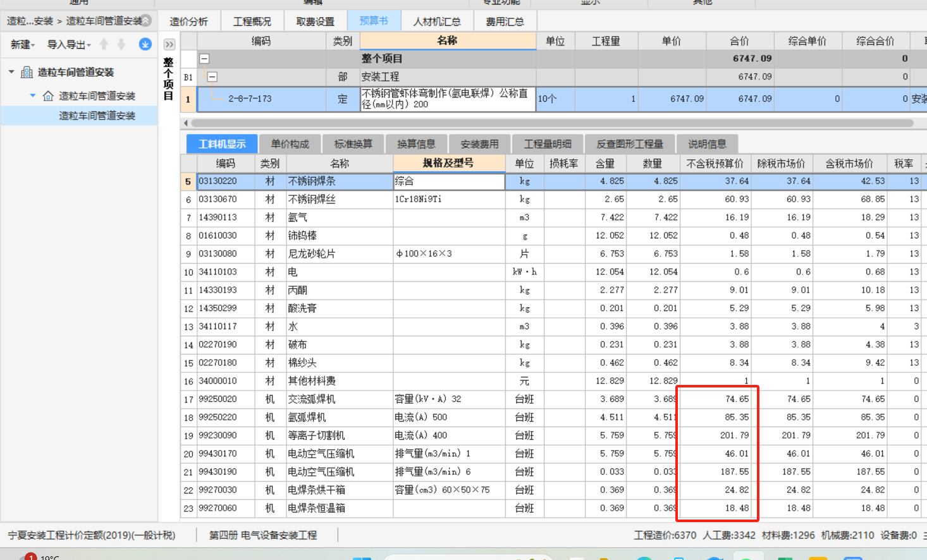
Task: Click status bar 第四册 电气设备安装工程
Action: pos(263,535)
